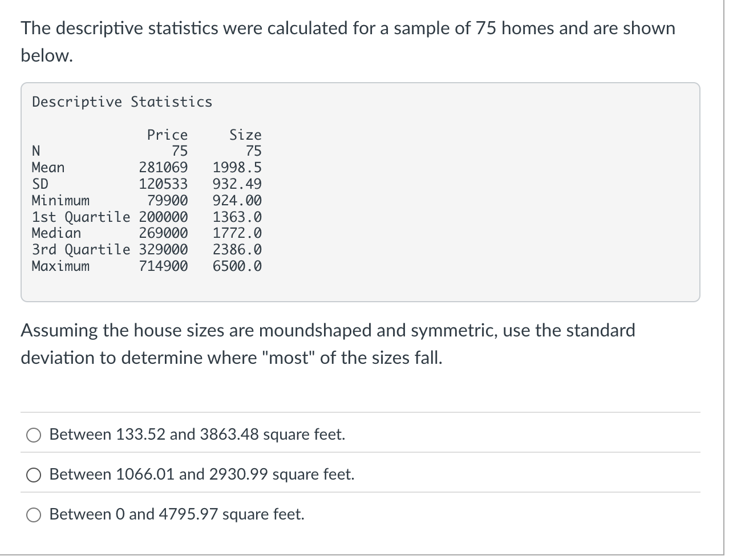Click the Price column header
Screen dimensions: 729x560
click(167, 135)
